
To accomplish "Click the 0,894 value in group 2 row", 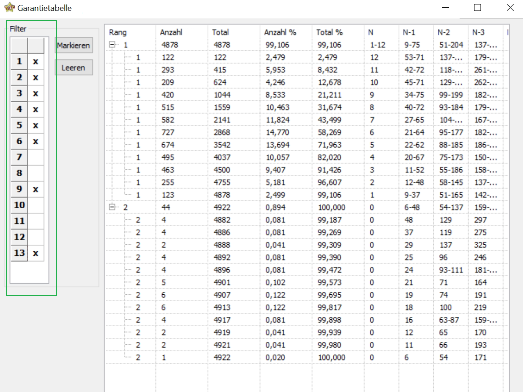I will click(x=275, y=208).
